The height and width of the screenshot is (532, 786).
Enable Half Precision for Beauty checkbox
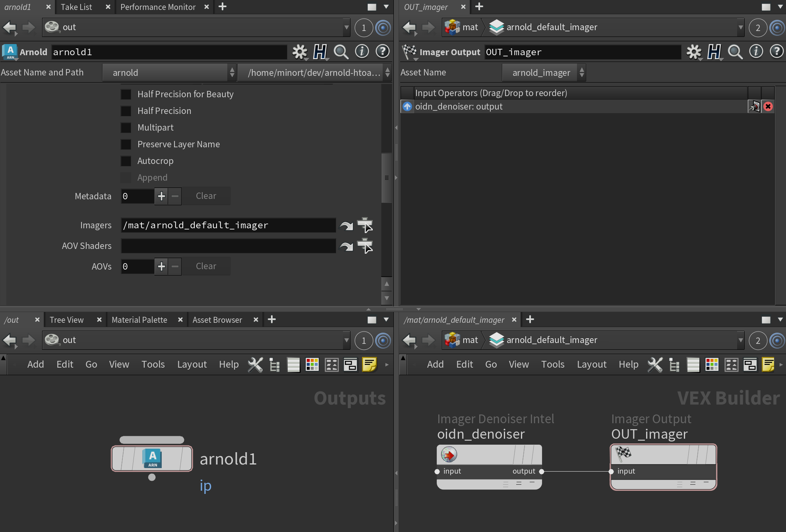(126, 94)
